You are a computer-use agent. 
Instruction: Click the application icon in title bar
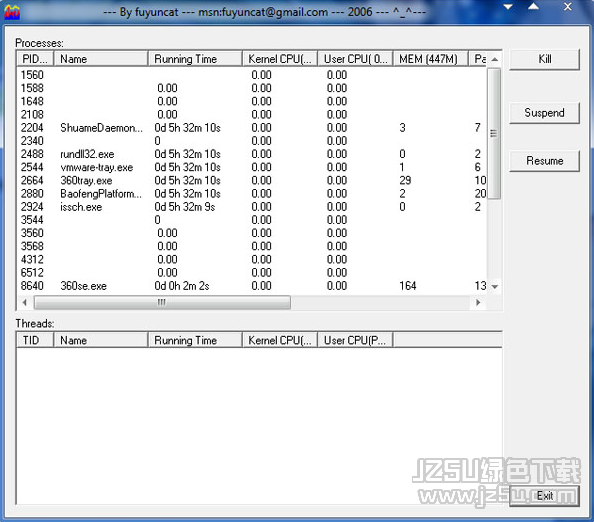click(x=12, y=12)
